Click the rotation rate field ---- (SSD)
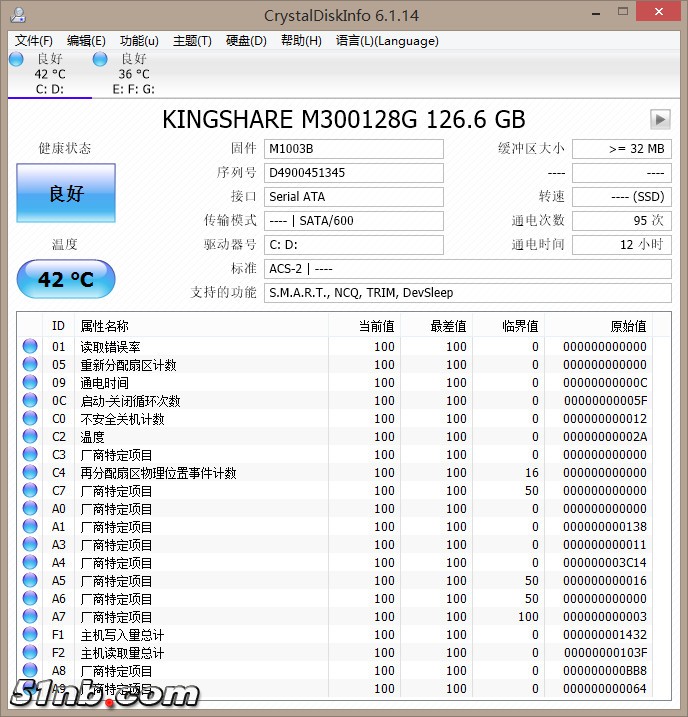 click(622, 197)
